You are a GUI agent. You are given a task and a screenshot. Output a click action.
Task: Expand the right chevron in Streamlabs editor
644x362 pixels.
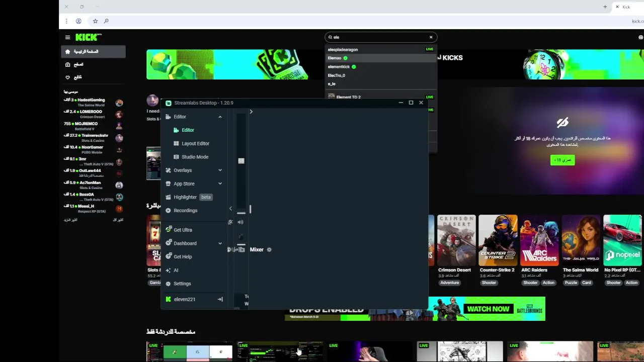click(x=251, y=112)
